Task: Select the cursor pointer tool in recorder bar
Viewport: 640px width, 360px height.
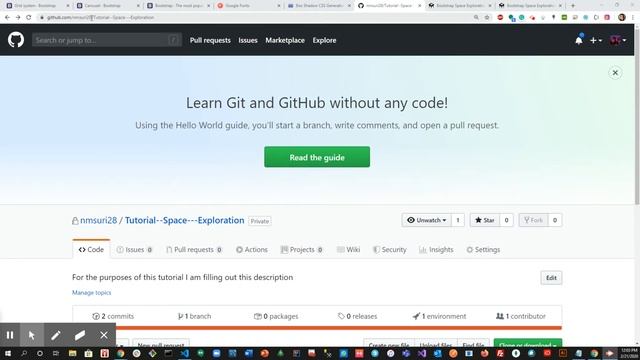Action: 32,335
